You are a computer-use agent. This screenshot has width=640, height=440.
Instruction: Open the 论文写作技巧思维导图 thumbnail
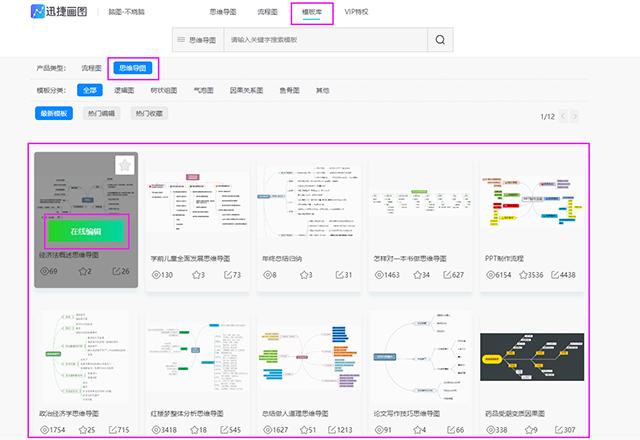(420, 357)
